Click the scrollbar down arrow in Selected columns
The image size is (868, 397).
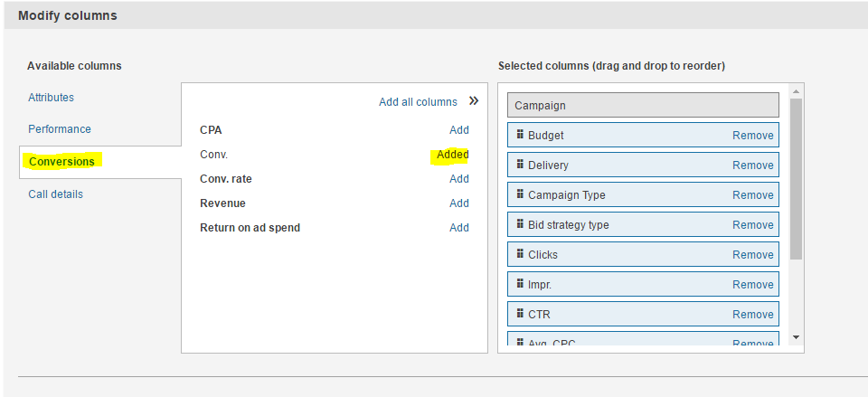pos(796,336)
